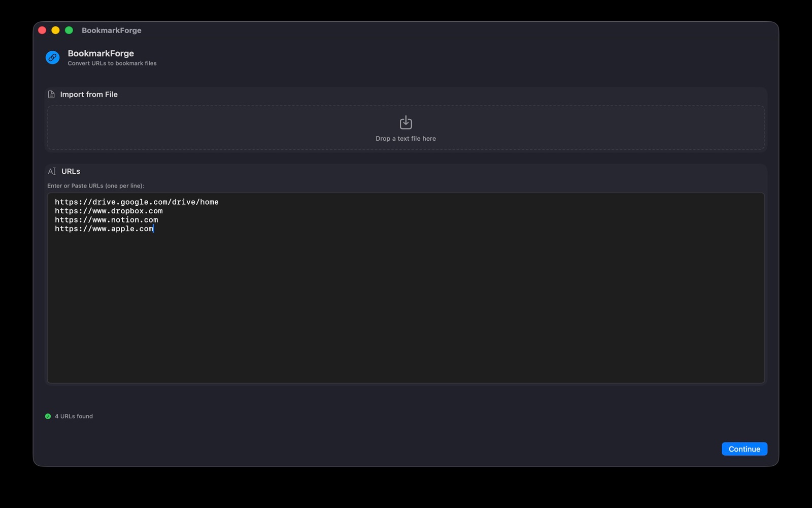Click the 'Import from File' heading

click(x=89, y=94)
